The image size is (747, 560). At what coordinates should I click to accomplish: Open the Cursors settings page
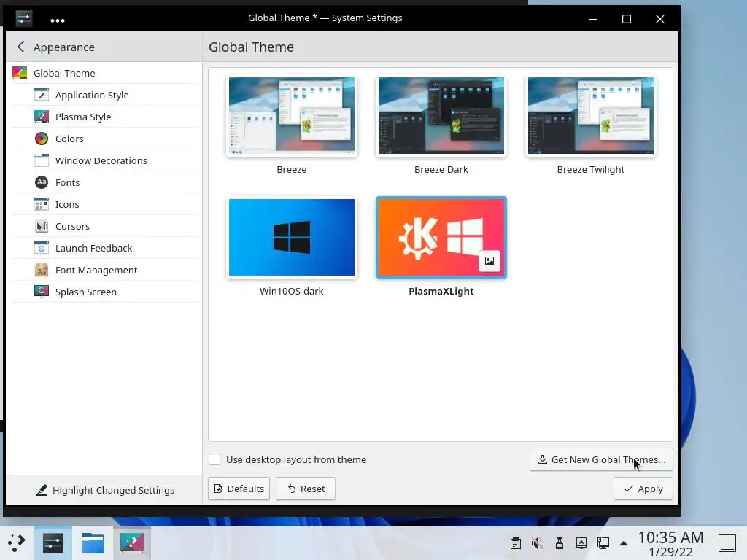coord(104,226)
